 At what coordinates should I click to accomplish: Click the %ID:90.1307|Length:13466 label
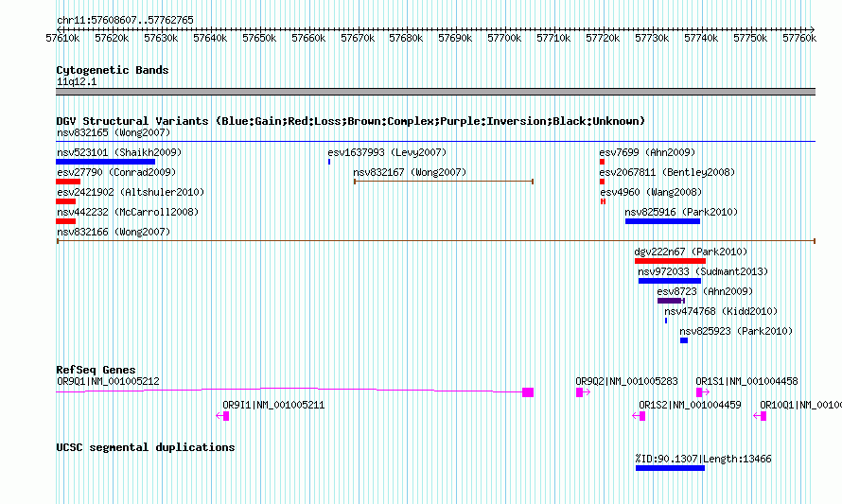click(703, 459)
